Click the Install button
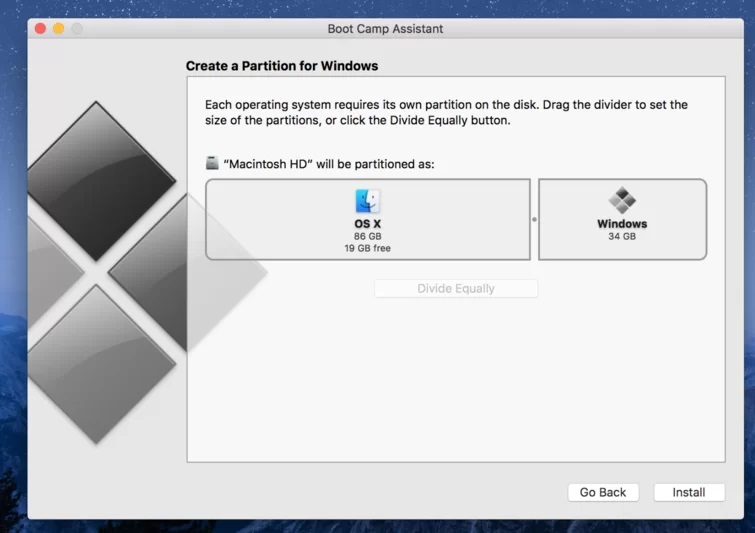Viewport: 755px width, 533px height. point(689,492)
